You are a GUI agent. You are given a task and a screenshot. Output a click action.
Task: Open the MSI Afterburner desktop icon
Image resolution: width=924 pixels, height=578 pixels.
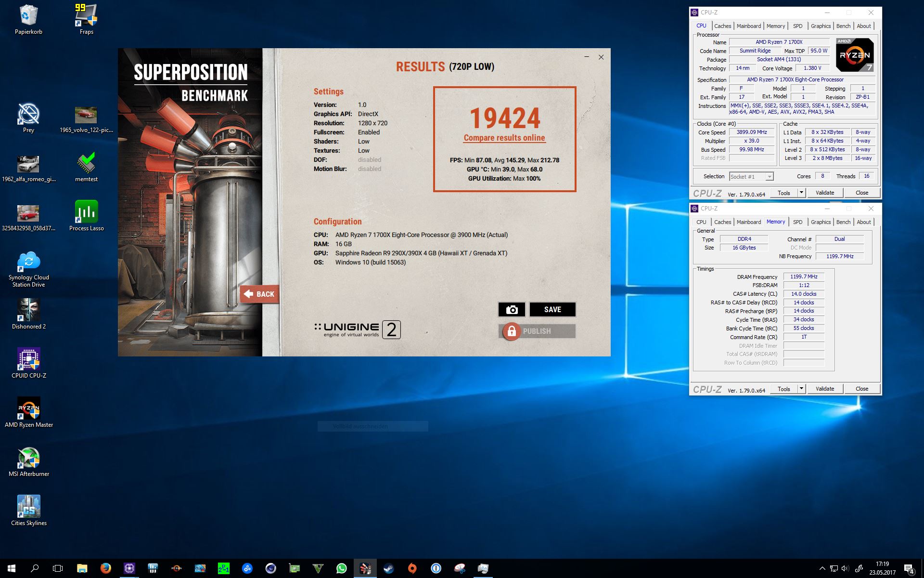click(x=29, y=458)
